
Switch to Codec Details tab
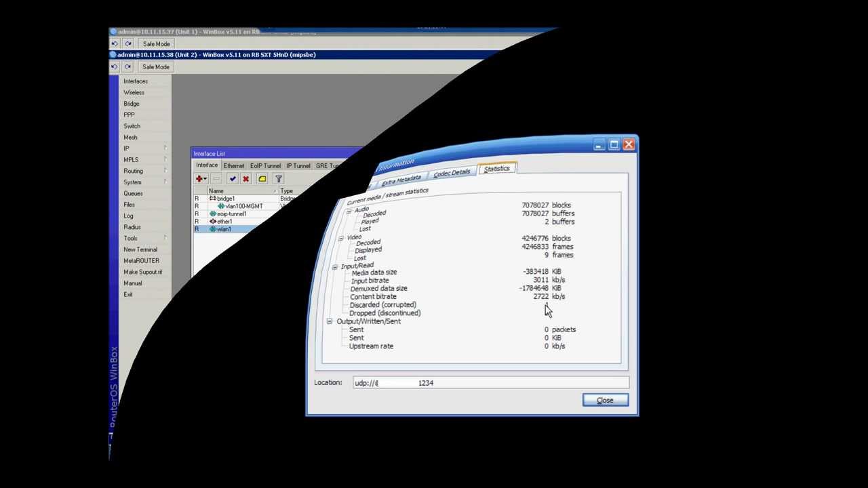pyautogui.click(x=452, y=173)
